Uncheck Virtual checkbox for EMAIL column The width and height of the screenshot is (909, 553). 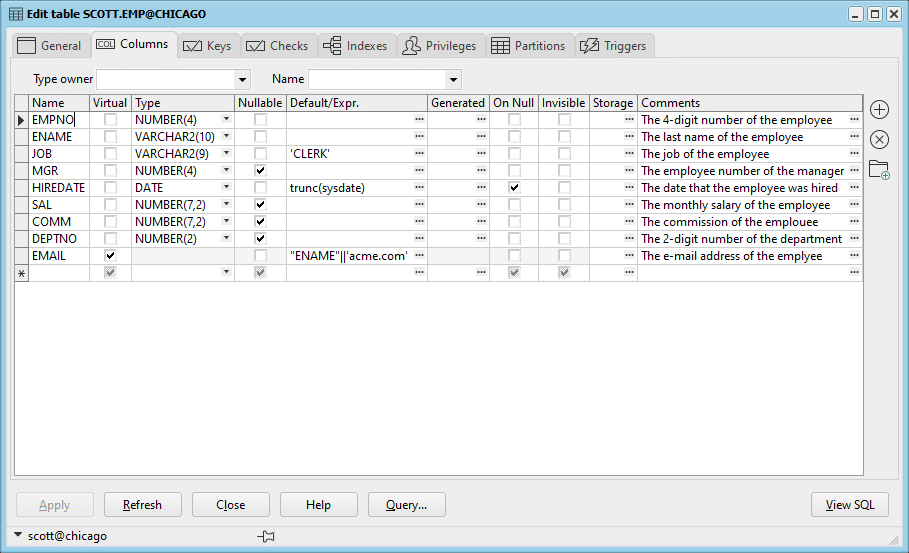110,255
